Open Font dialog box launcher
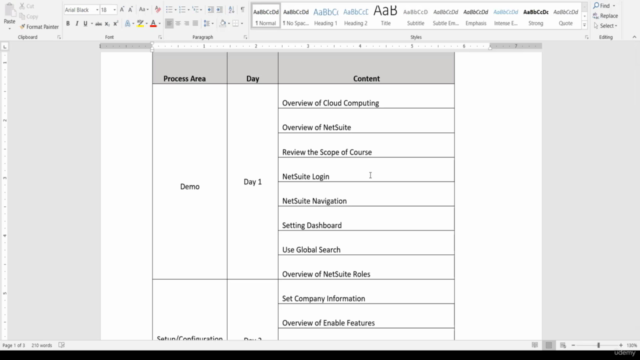 [160, 37]
